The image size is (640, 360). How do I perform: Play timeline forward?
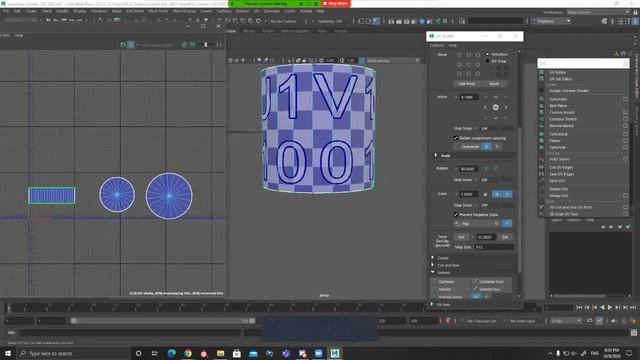[610, 307]
